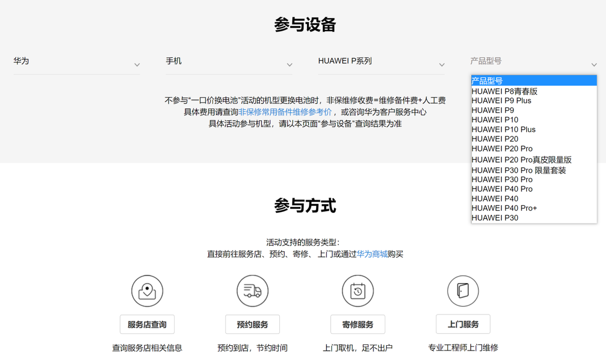Image resolution: width=606 pixels, height=364 pixels.
Task: Select the highlighted 产品型号 option
Action: (534, 81)
